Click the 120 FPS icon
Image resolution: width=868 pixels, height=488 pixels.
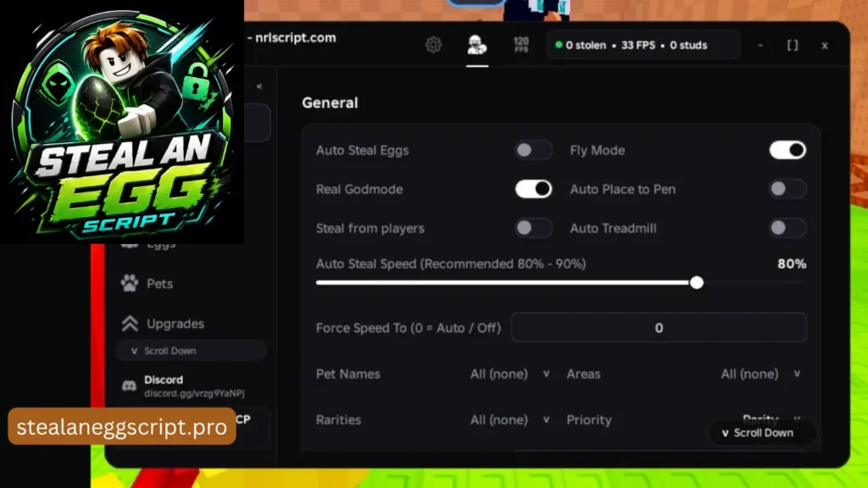521,45
